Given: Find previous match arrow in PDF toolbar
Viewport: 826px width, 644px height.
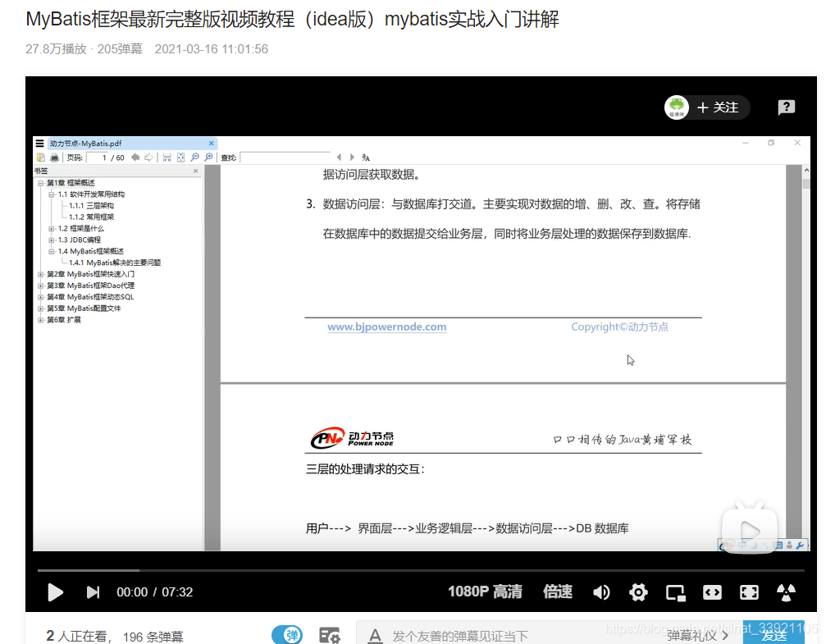Looking at the screenshot, I should (339, 158).
